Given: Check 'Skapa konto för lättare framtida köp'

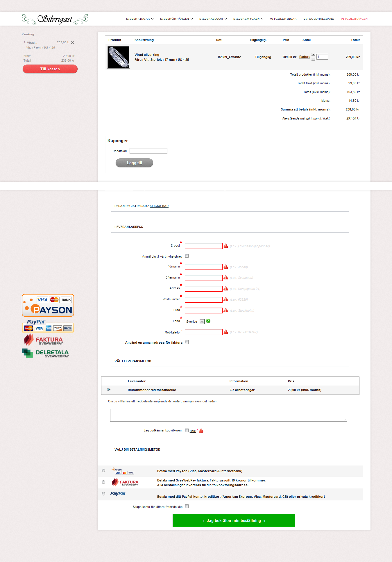Looking at the screenshot, I should (187, 506).
